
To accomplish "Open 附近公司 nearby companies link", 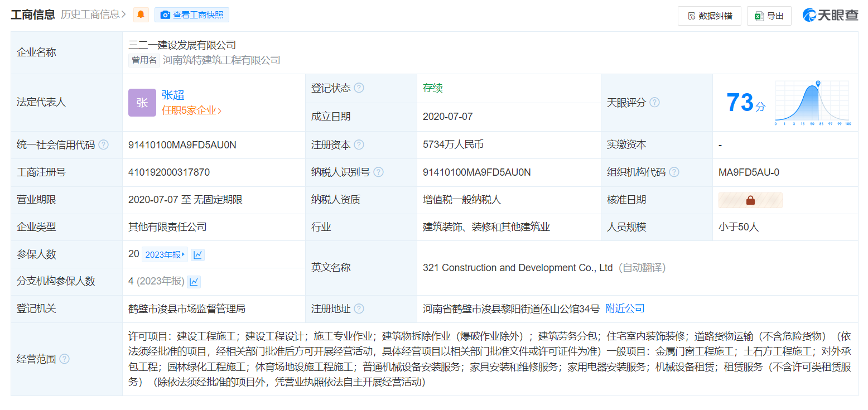I will (x=625, y=308).
